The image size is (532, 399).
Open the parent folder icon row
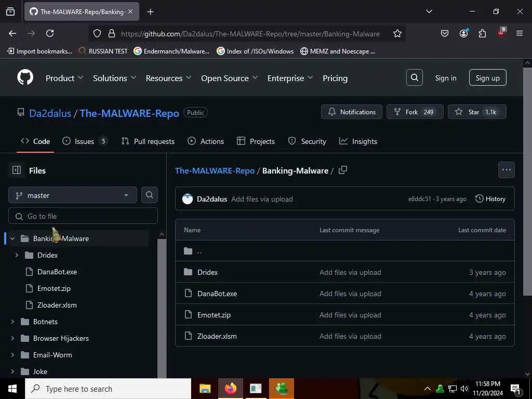click(x=345, y=251)
